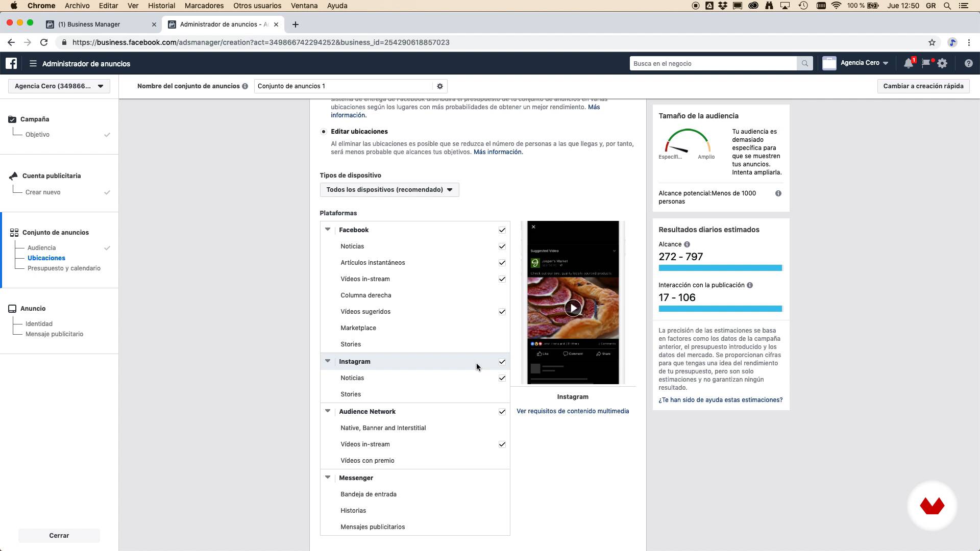This screenshot has width=980, height=551.
Task: Collapse the Facebook platform section
Action: [x=328, y=230]
